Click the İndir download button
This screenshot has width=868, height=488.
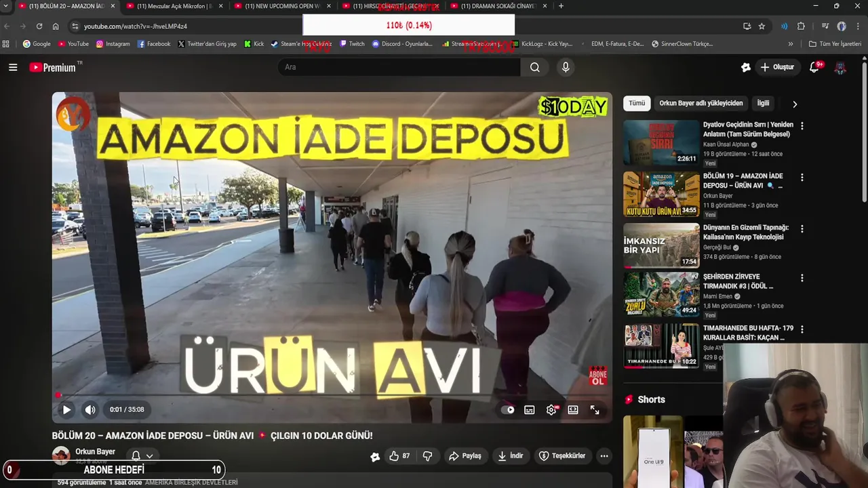pyautogui.click(x=511, y=456)
